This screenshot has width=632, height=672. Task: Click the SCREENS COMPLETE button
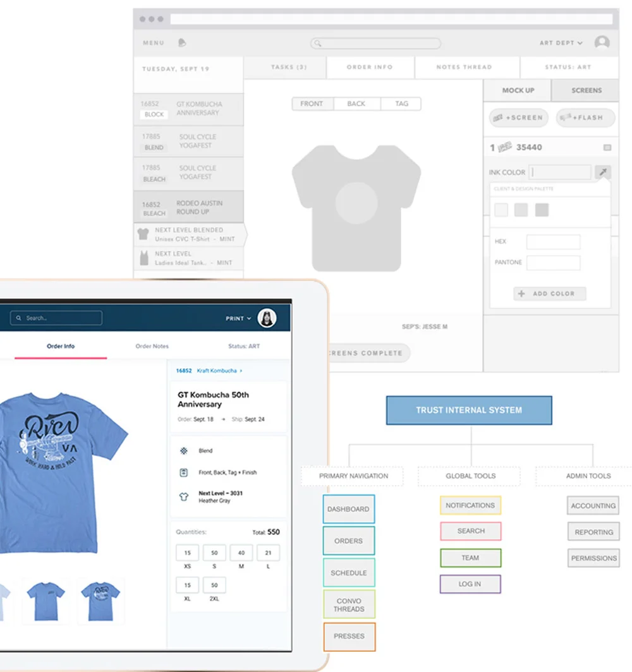(x=367, y=353)
